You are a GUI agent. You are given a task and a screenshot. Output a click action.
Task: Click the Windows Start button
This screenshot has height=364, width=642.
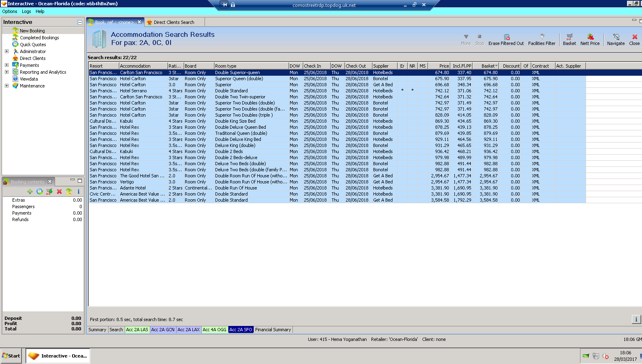click(x=11, y=356)
